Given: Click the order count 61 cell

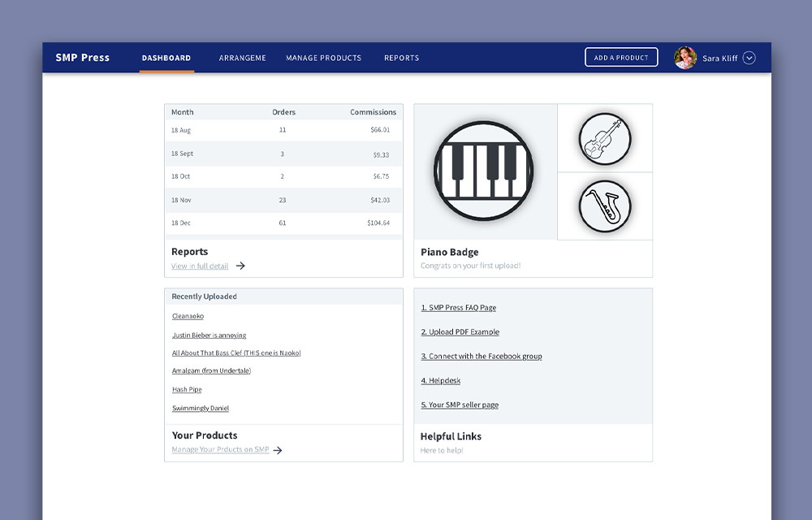Looking at the screenshot, I should 283,223.
